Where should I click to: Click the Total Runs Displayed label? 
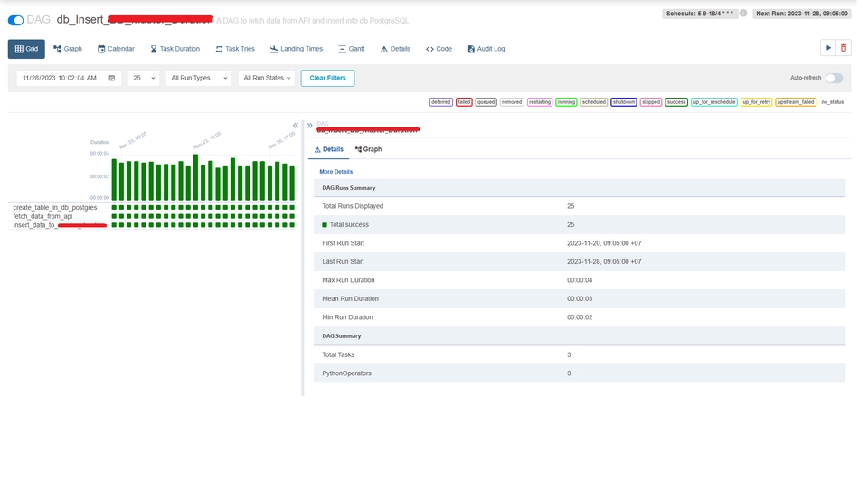[353, 206]
